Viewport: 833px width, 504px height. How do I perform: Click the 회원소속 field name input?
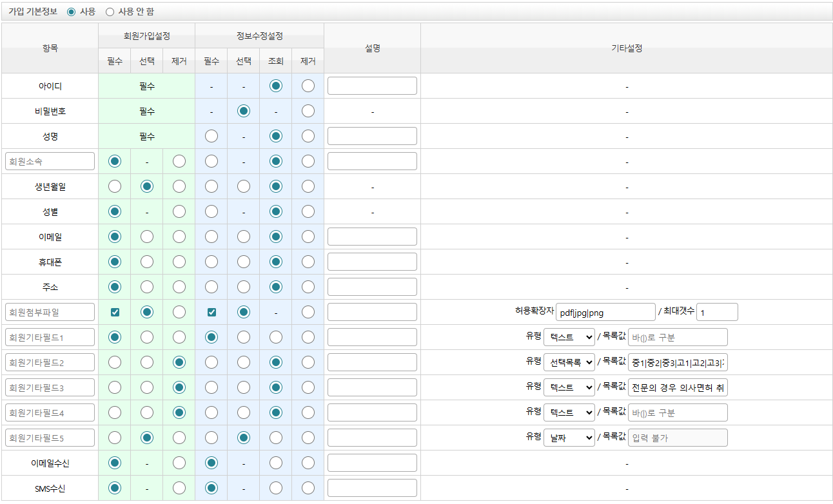tap(50, 161)
